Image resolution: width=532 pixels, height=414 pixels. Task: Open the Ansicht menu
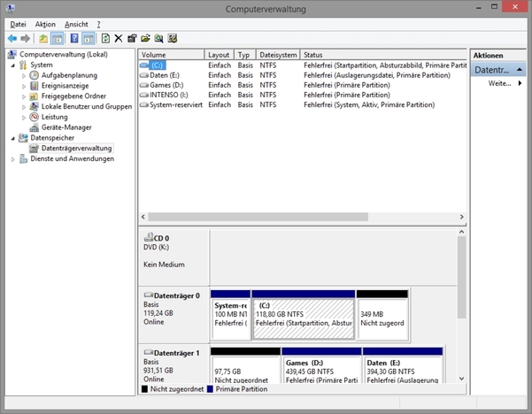point(76,25)
